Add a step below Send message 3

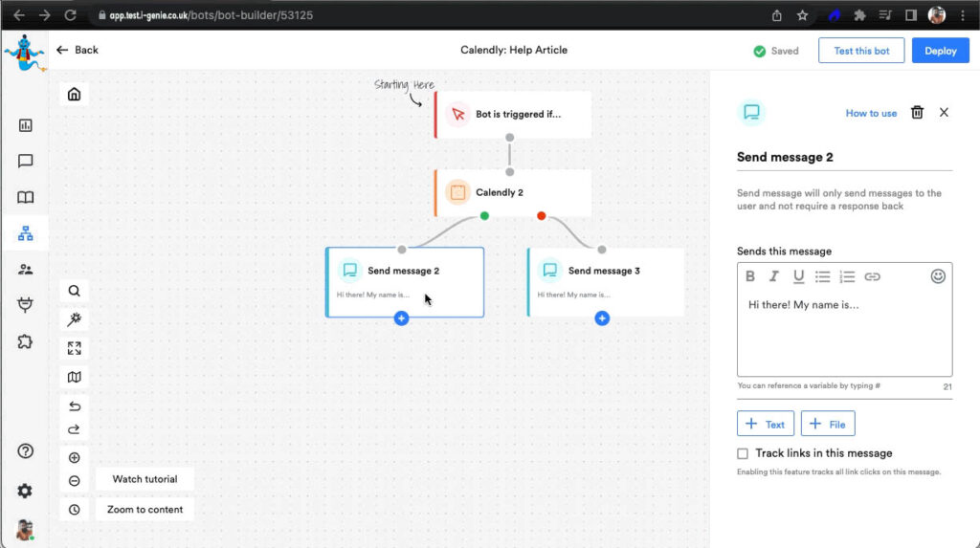click(x=602, y=318)
